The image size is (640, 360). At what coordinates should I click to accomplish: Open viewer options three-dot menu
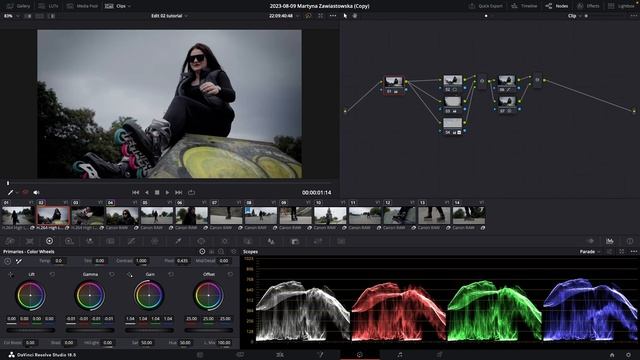pos(333,16)
